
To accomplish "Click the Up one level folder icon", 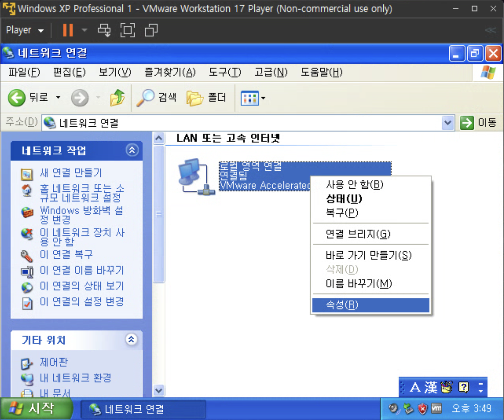I will pos(117,98).
